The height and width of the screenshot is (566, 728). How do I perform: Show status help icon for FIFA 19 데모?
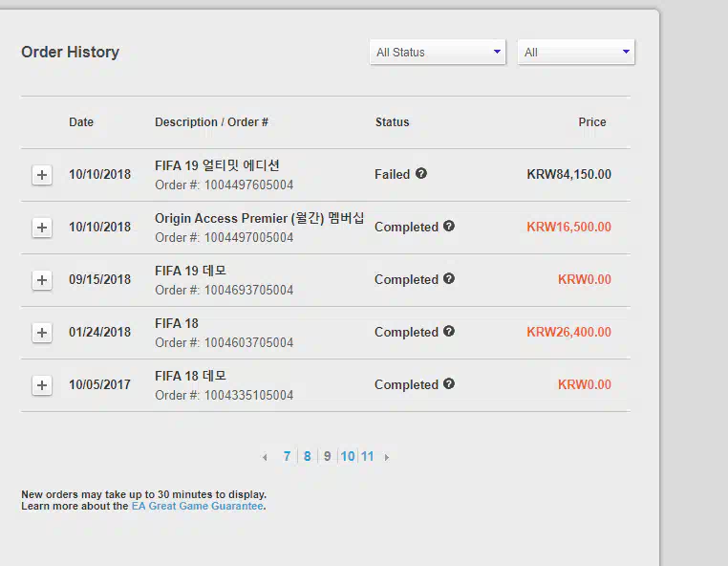(x=448, y=278)
